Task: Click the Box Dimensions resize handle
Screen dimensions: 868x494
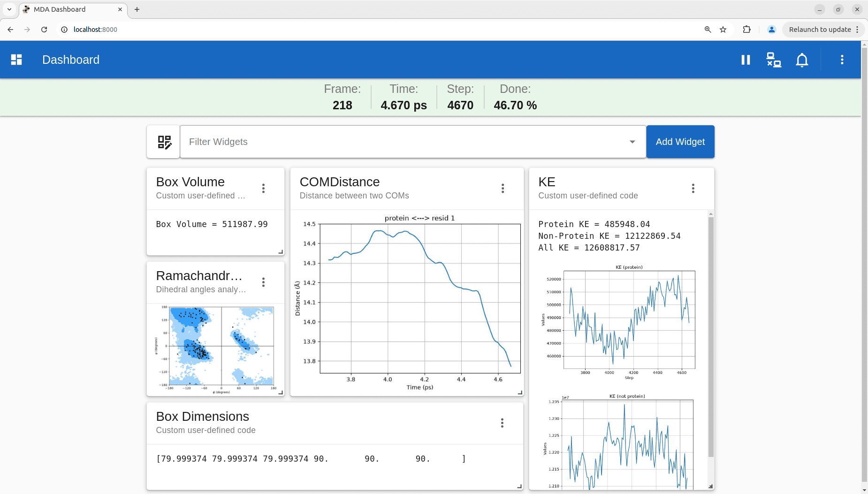Action: pyautogui.click(x=519, y=486)
